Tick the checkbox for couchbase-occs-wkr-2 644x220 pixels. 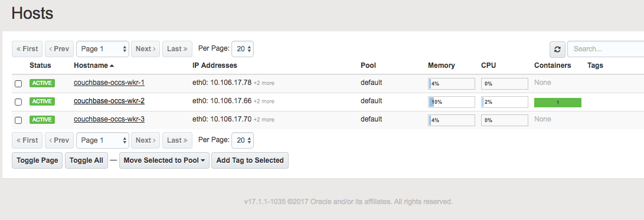(18, 102)
